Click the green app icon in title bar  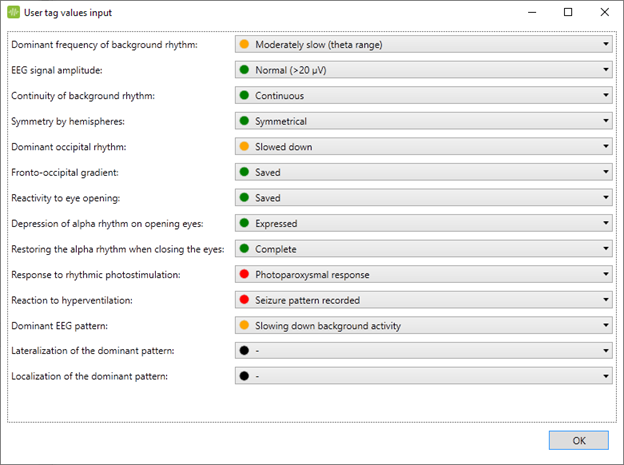click(x=14, y=12)
